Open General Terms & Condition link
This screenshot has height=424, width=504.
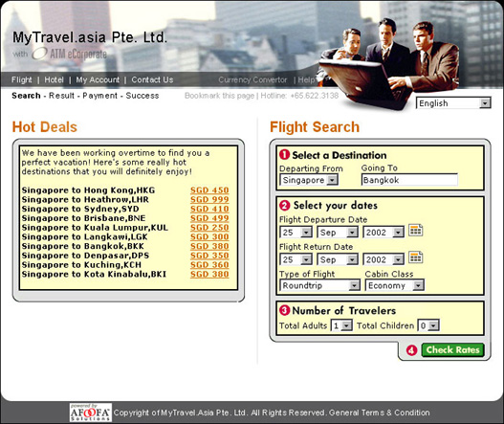379,413
